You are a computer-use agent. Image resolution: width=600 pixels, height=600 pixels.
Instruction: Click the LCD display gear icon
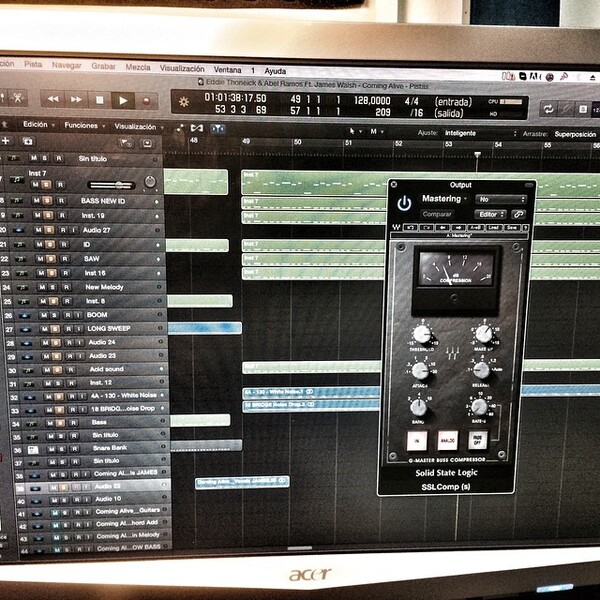184,102
